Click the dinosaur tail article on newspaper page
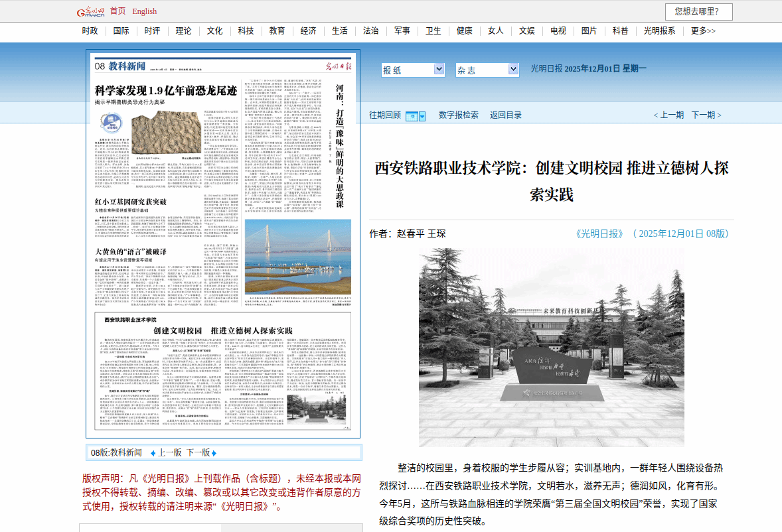Screen dimensions: 782x532 tap(166, 92)
